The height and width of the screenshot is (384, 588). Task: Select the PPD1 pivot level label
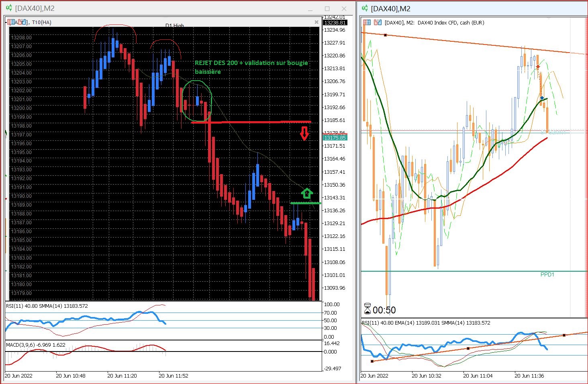[x=547, y=274]
